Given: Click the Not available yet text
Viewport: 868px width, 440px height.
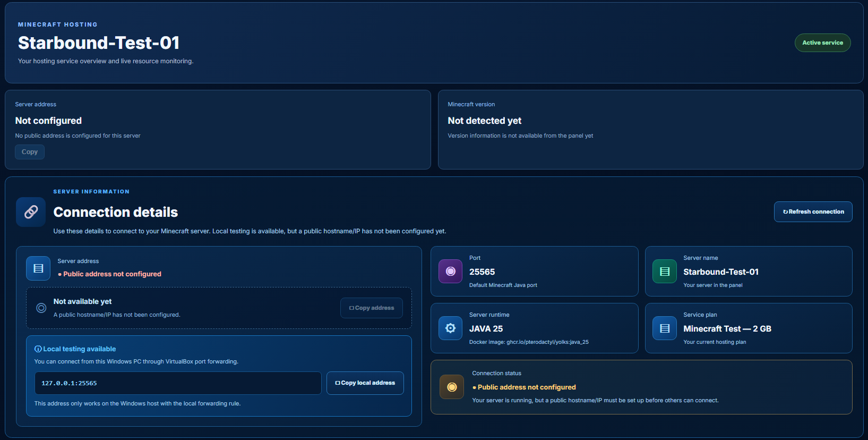Looking at the screenshot, I should 82,301.
